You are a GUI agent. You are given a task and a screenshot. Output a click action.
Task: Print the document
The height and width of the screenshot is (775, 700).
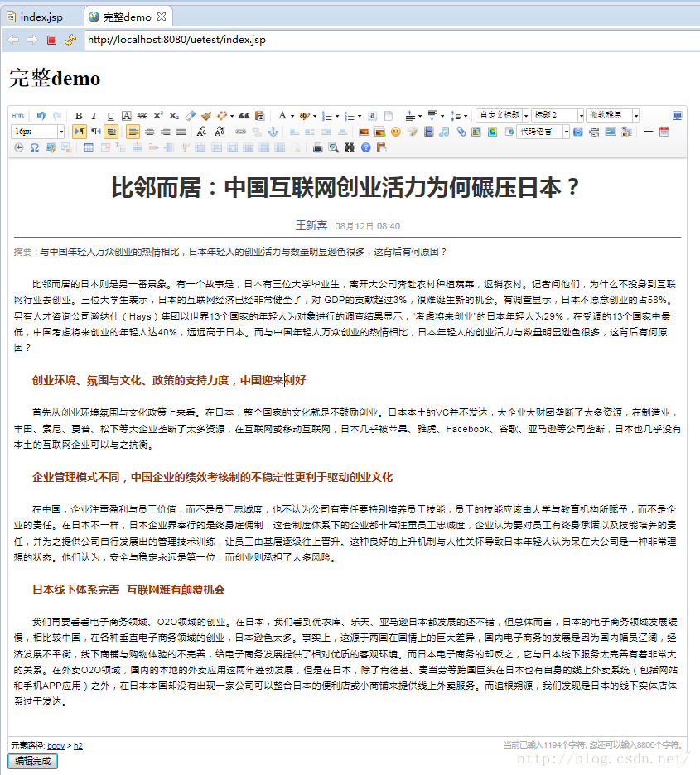pos(317,147)
